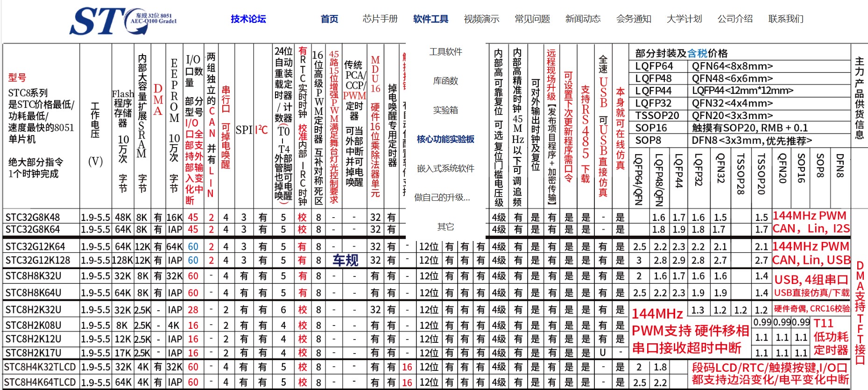Click the STC logo

click(123, 21)
